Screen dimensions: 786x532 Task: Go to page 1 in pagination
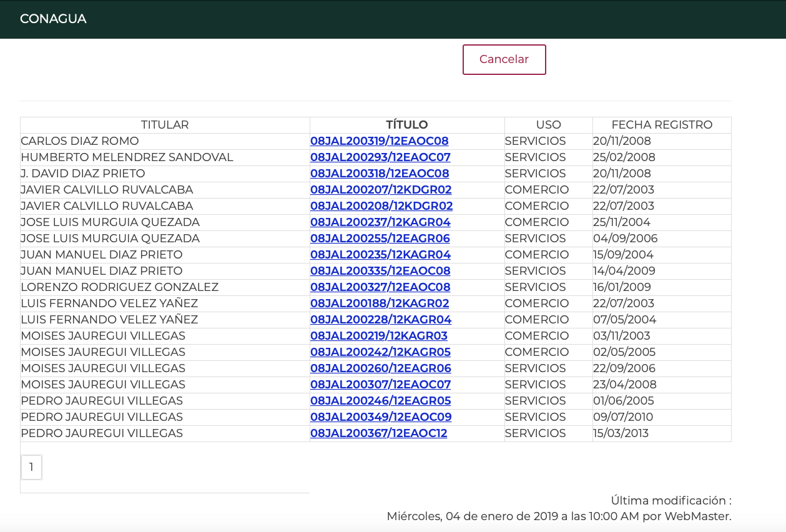tap(31, 467)
